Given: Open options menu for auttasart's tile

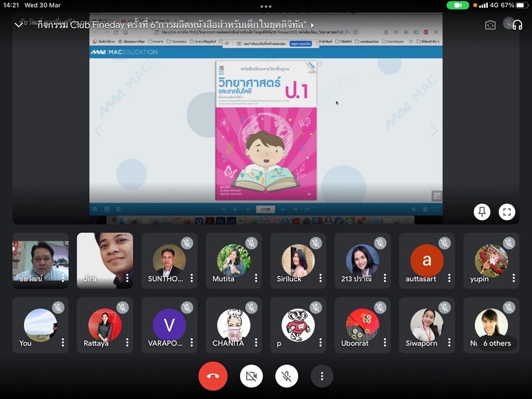Looking at the screenshot, I should pos(449,278).
